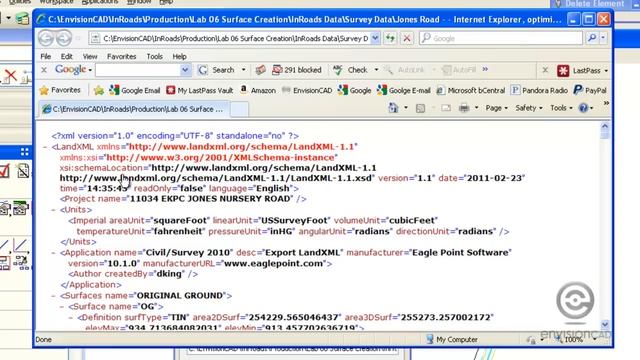Collapse the Definition surfType TIN node

(70, 317)
